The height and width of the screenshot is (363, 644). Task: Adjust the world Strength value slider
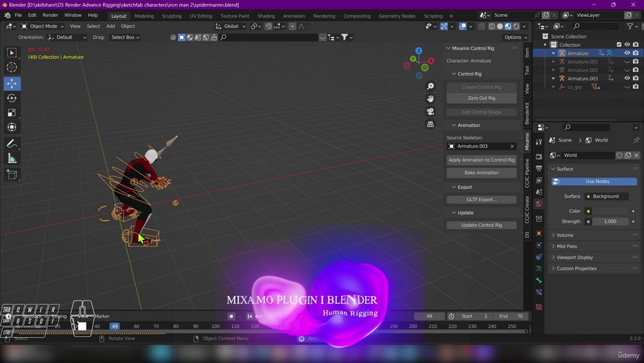pyautogui.click(x=610, y=222)
